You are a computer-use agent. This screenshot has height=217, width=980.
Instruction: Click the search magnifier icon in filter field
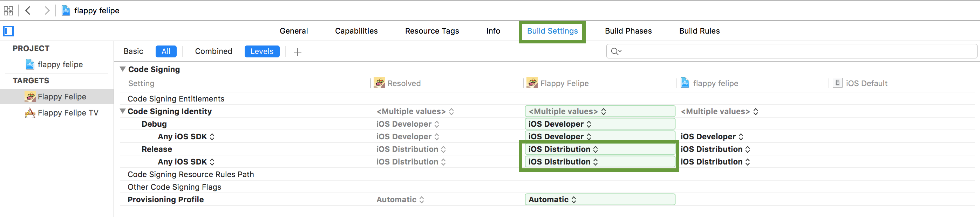[615, 51]
